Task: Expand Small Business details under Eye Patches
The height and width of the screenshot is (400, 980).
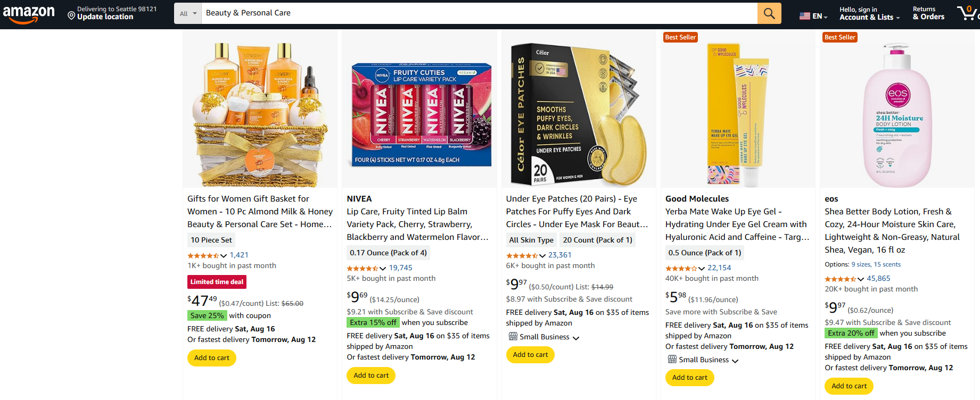Action: [576, 337]
